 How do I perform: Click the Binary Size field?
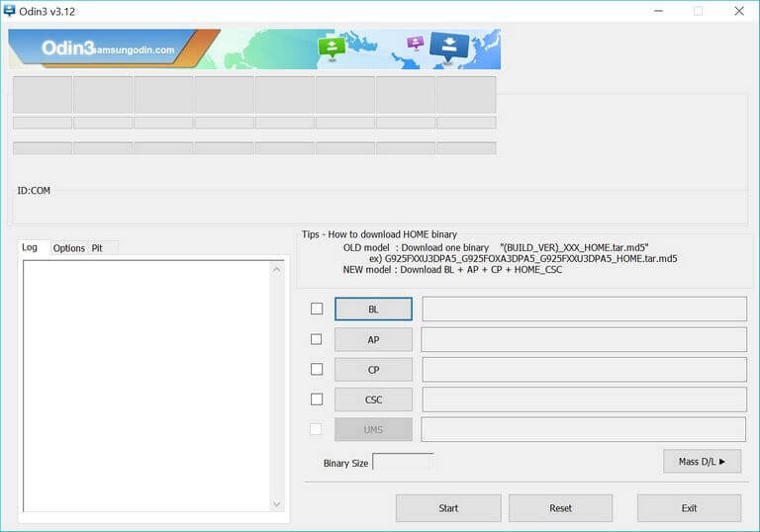[403, 462]
